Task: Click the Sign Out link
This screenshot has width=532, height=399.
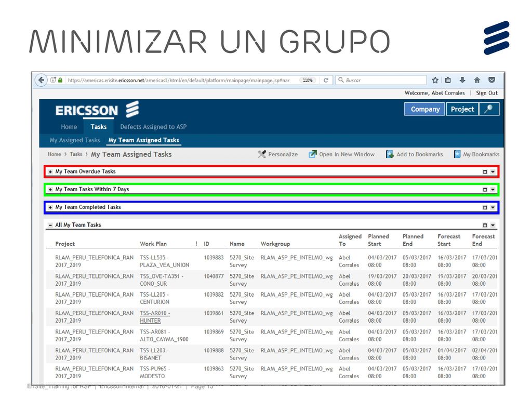Action: pos(486,93)
